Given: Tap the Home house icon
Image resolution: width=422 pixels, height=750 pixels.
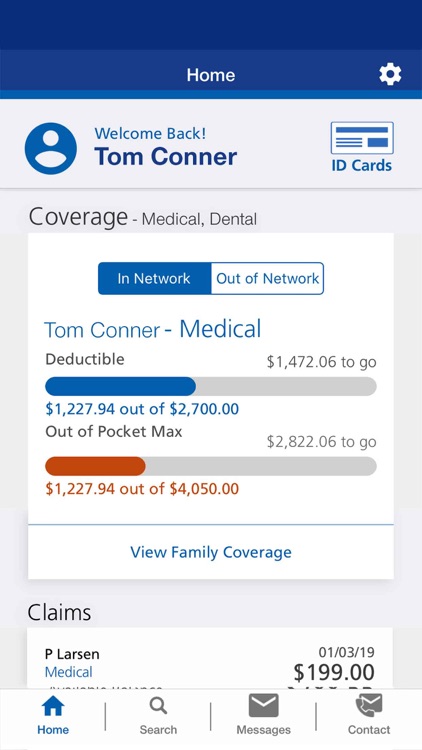Looking at the screenshot, I should (53, 706).
